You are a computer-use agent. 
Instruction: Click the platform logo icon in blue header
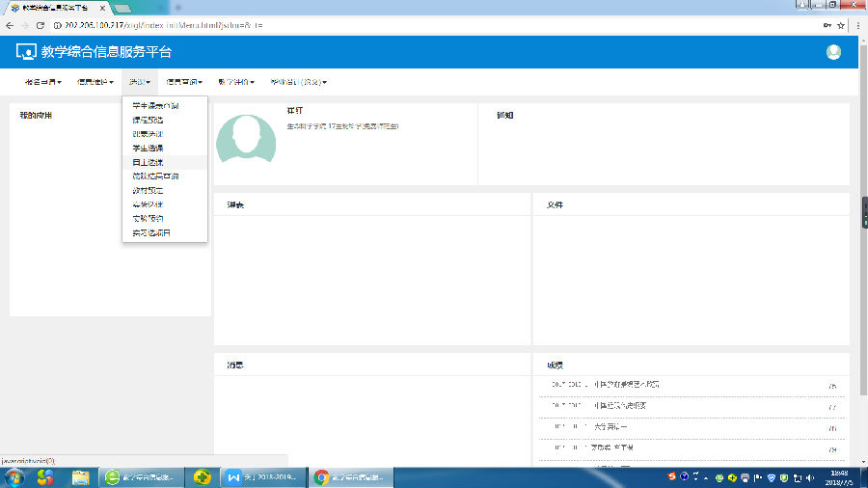[26, 52]
